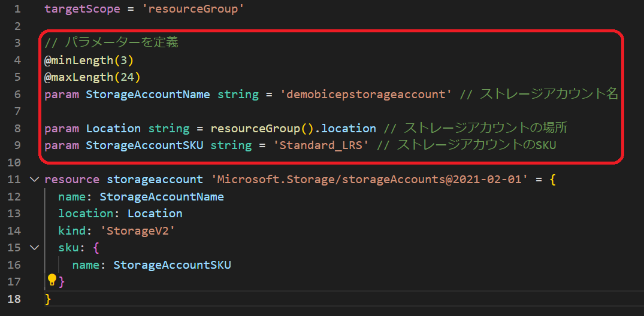The image size is (644, 316).
Task: Click the targetScope keyword on line 1
Action: pyautogui.click(x=83, y=9)
